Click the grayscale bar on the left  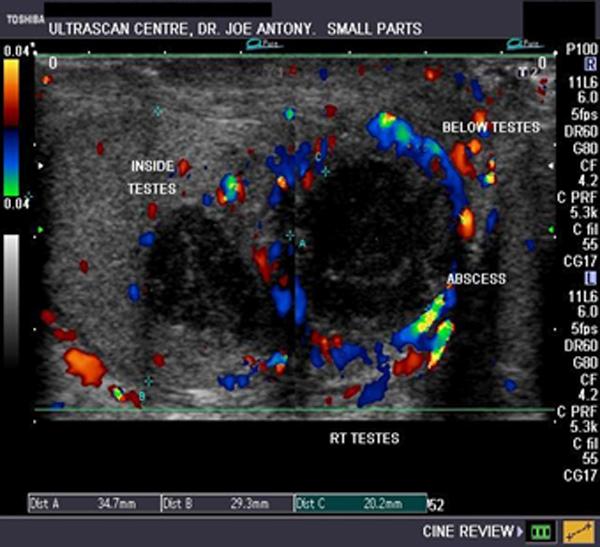(x=11, y=300)
